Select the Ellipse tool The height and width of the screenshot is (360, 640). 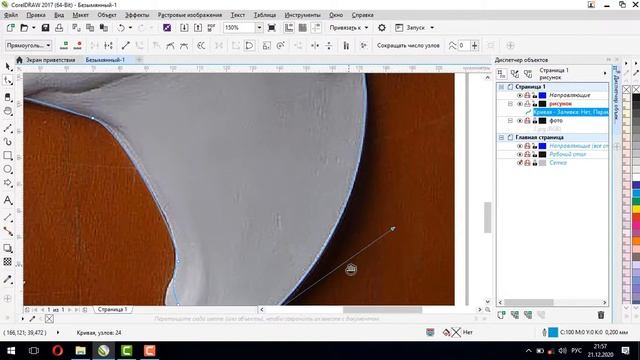pos(8,169)
